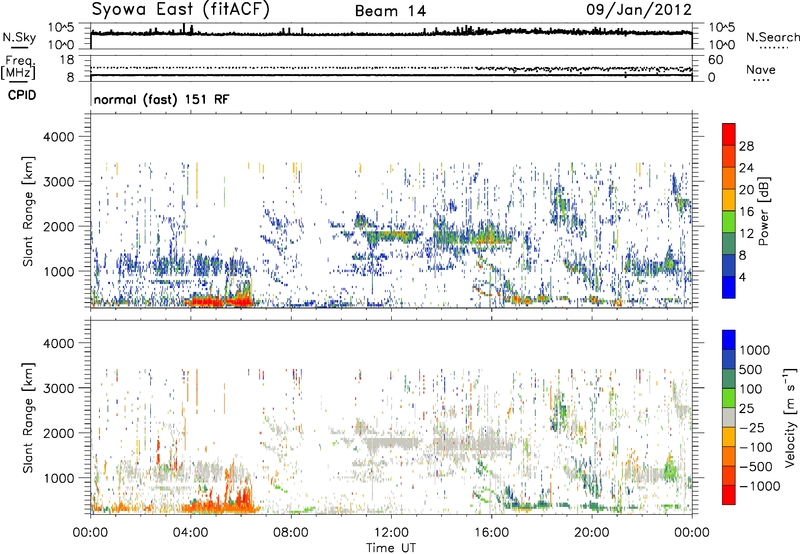Screen dimensions: 800x554
Task: Click the '18' frequency axis tick
Action: click(x=67, y=60)
